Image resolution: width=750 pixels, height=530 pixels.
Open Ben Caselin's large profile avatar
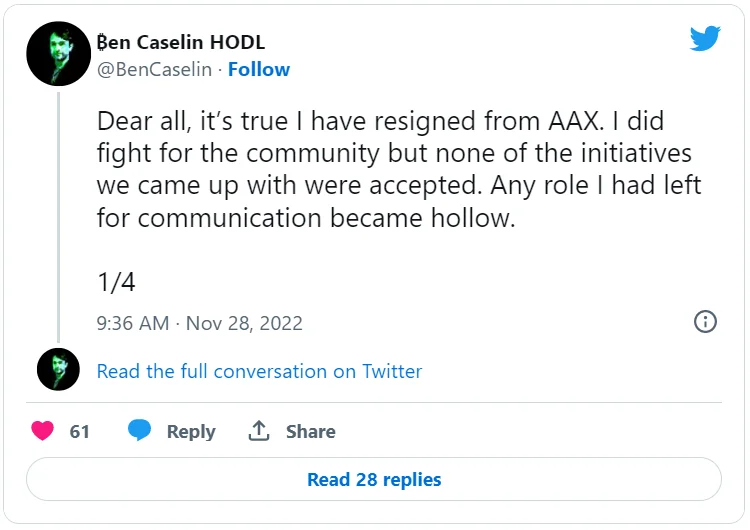[59, 55]
